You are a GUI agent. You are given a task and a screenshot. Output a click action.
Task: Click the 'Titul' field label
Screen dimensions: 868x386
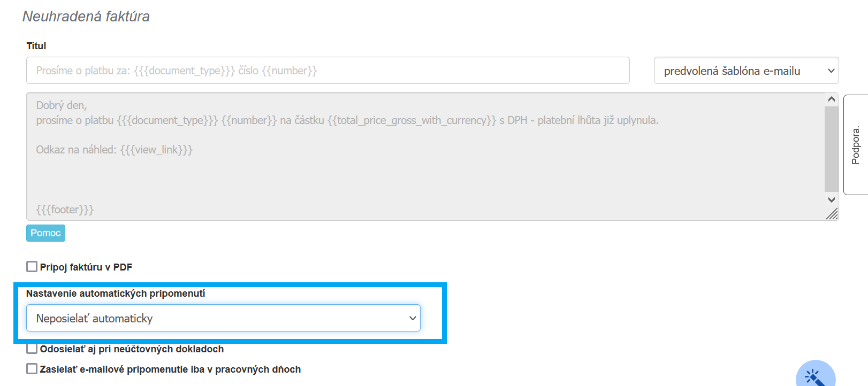pyautogui.click(x=36, y=46)
